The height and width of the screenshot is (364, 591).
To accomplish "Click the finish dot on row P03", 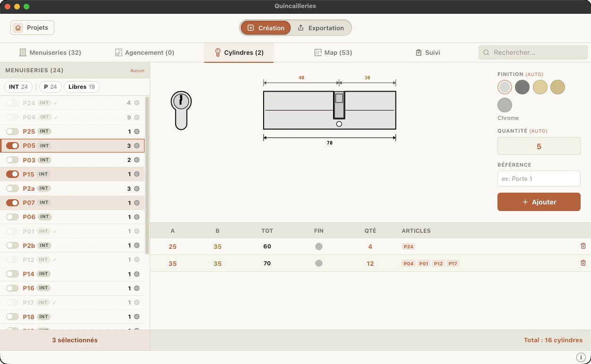I will point(137,160).
